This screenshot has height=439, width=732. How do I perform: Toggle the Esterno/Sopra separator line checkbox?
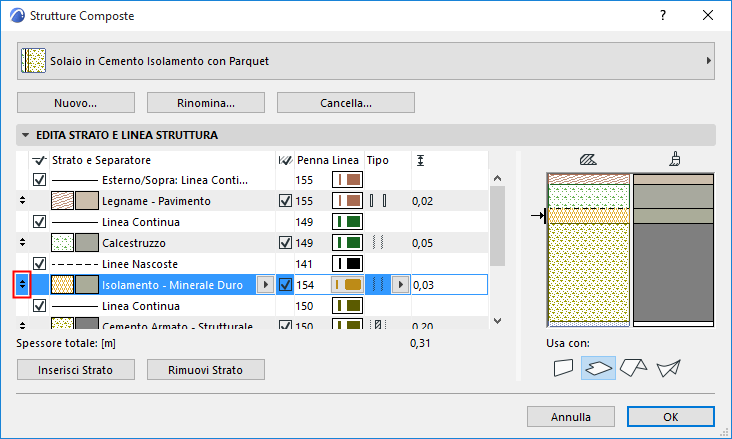(39, 180)
